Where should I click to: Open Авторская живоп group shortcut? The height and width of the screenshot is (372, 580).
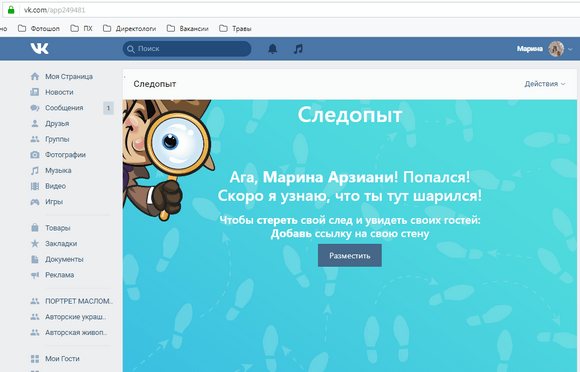coord(76,332)
